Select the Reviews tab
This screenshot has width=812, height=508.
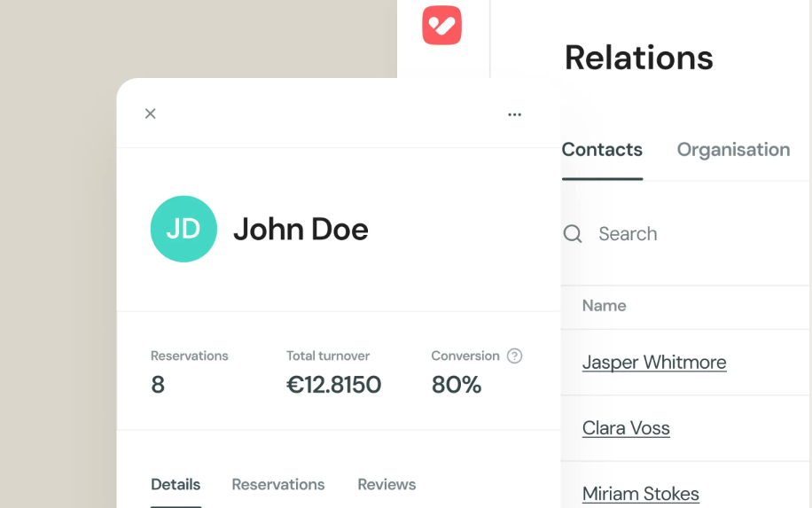(x=386, y=485)
